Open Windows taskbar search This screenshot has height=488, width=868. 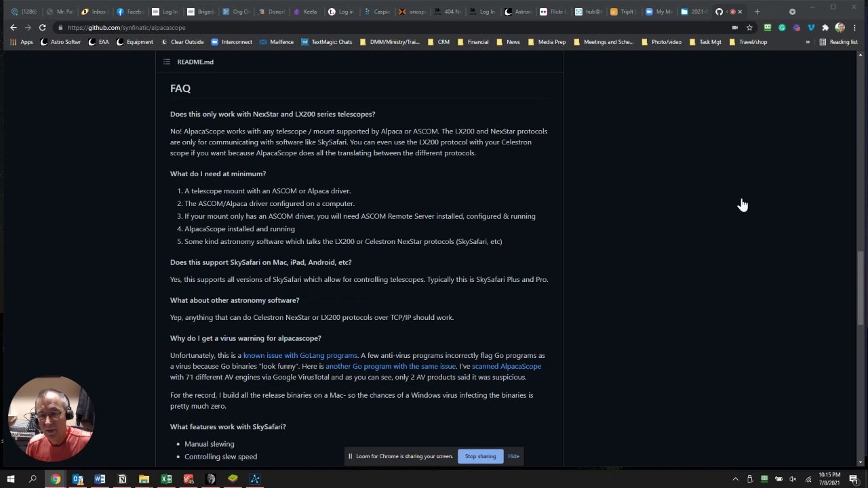pyautogui.click(x=33, y=479)
